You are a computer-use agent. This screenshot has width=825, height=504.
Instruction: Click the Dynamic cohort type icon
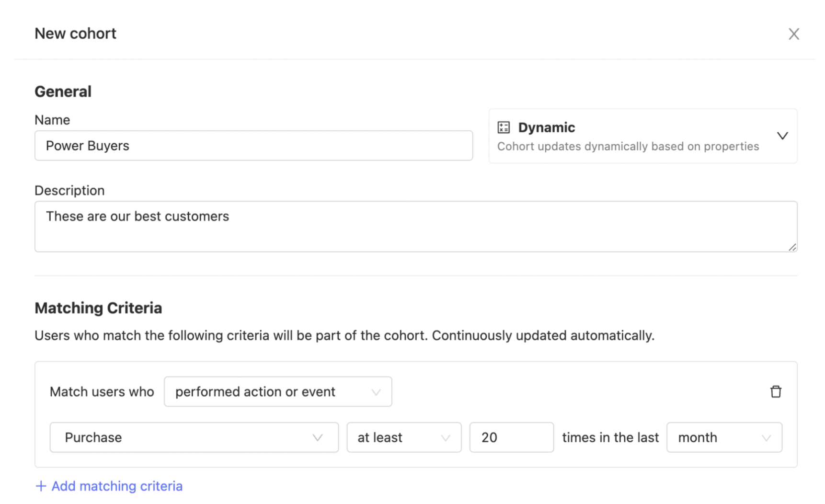(504, 127)
